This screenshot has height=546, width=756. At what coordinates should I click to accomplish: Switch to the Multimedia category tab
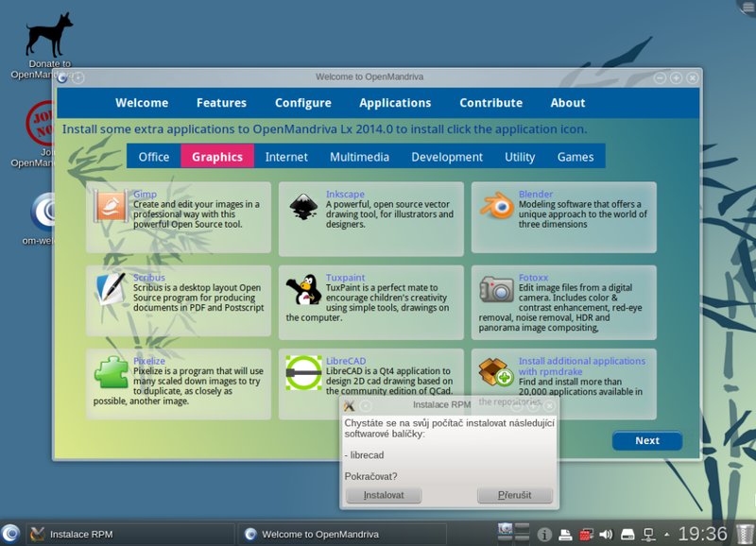click(x=359, y=156)
